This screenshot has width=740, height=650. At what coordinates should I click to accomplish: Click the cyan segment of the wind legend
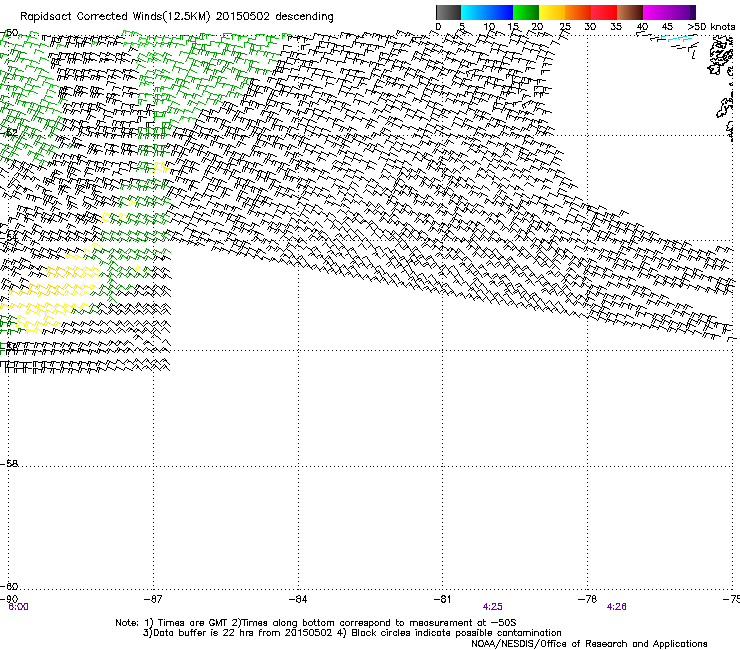pyautogui.click(x=487, y=12)
